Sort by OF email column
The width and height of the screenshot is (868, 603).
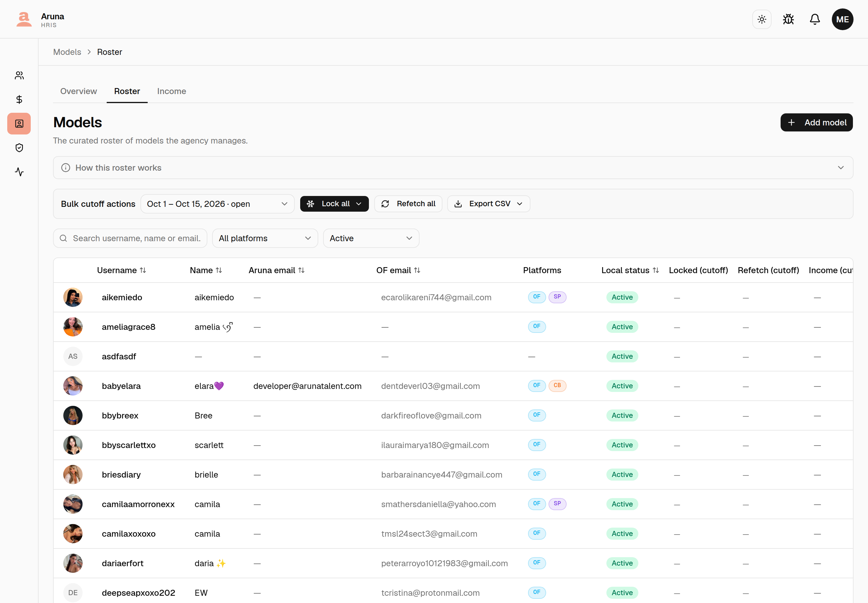(x=398, y=270)
